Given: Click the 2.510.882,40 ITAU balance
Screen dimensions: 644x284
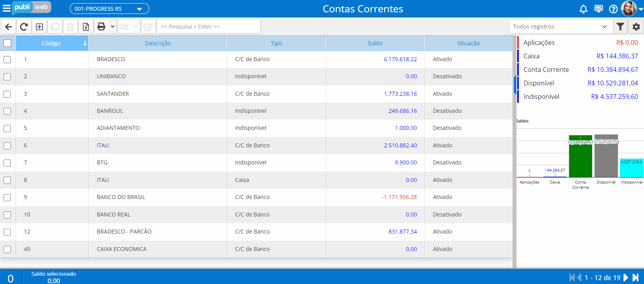Looking at the screenshot, I should [400, 145].
